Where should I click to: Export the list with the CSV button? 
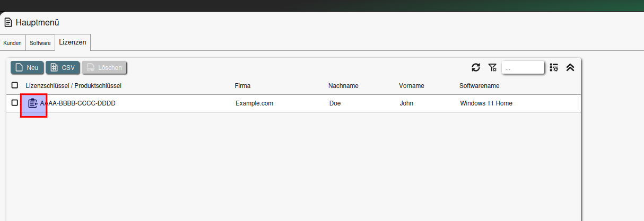coord(63,67)
